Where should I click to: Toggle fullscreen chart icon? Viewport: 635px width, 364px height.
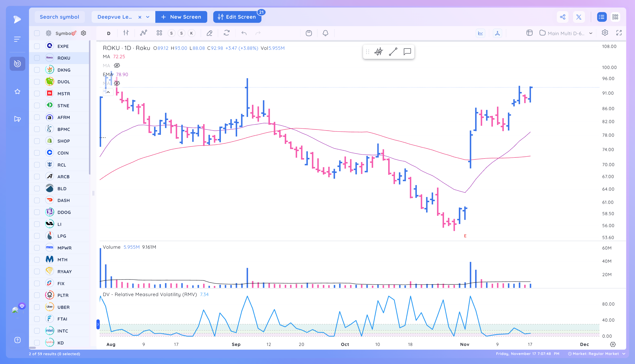(x=619, y=33)
